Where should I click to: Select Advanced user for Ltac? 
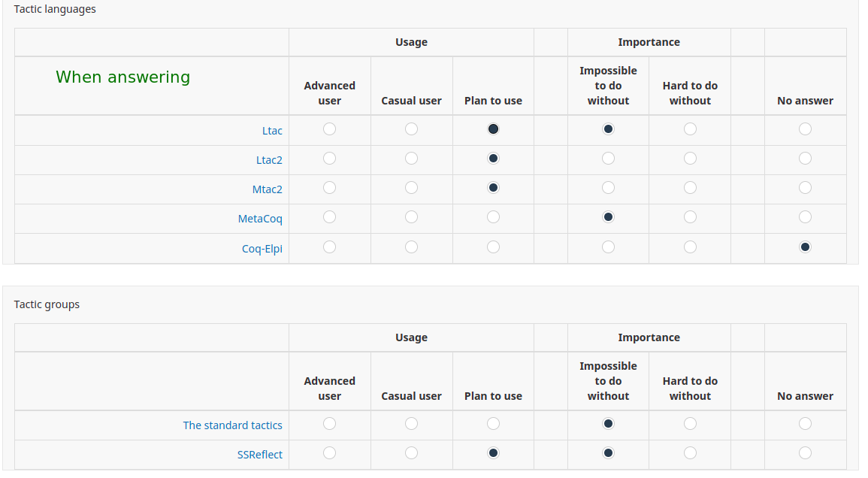(329, 129)
